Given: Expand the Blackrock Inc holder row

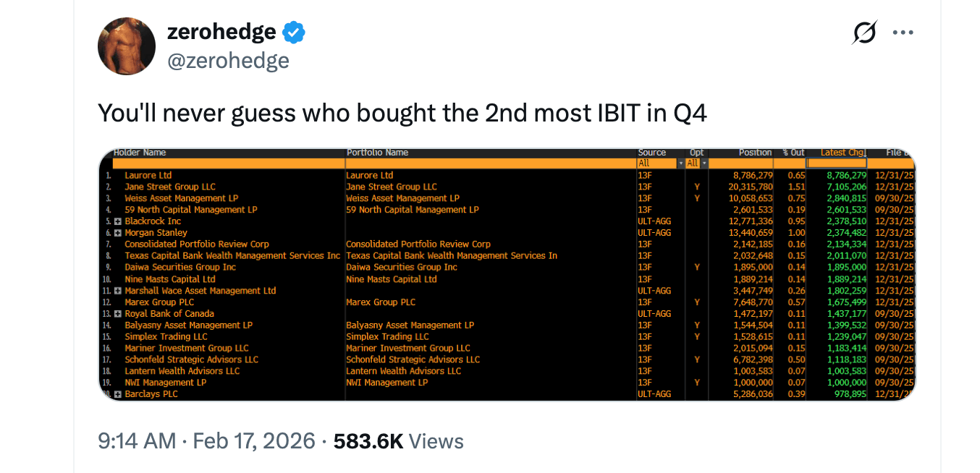Looking at the screenshot, I should pyautogui.click(x=117, y=221).
